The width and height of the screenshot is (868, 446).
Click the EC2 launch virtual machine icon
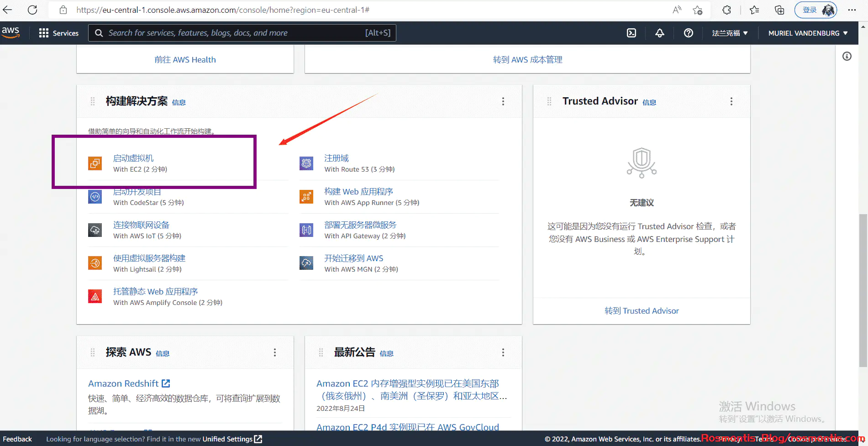(95, 163)
